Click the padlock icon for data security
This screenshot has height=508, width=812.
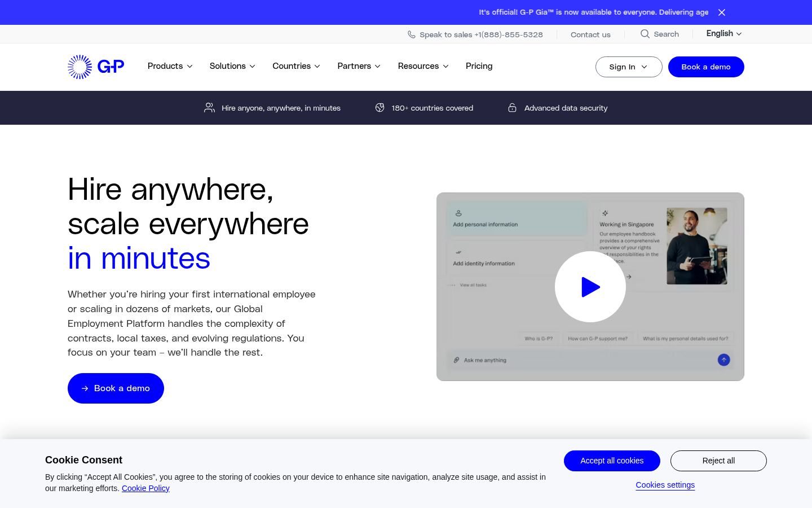[512, 108]
